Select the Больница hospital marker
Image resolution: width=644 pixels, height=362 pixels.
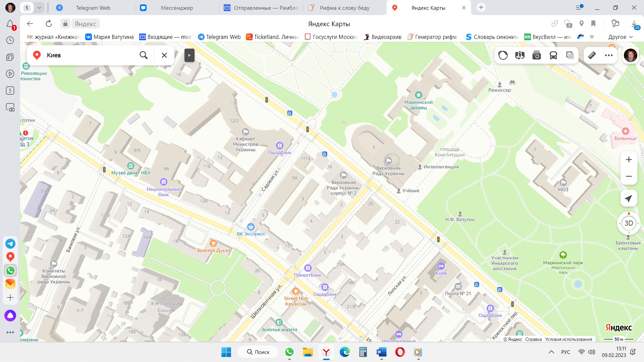click(x=625, y=131)
